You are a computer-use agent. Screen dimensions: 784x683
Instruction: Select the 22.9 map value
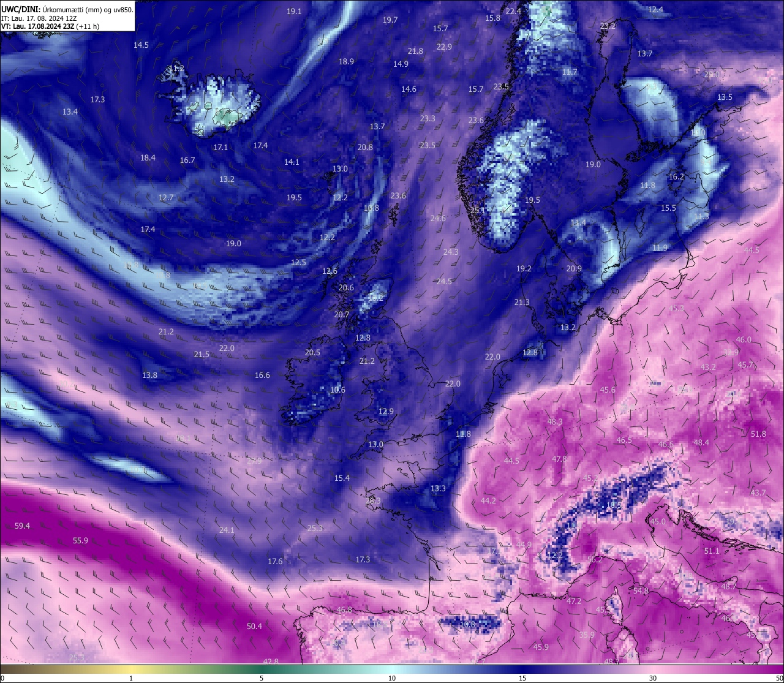[x=444, y=47]
